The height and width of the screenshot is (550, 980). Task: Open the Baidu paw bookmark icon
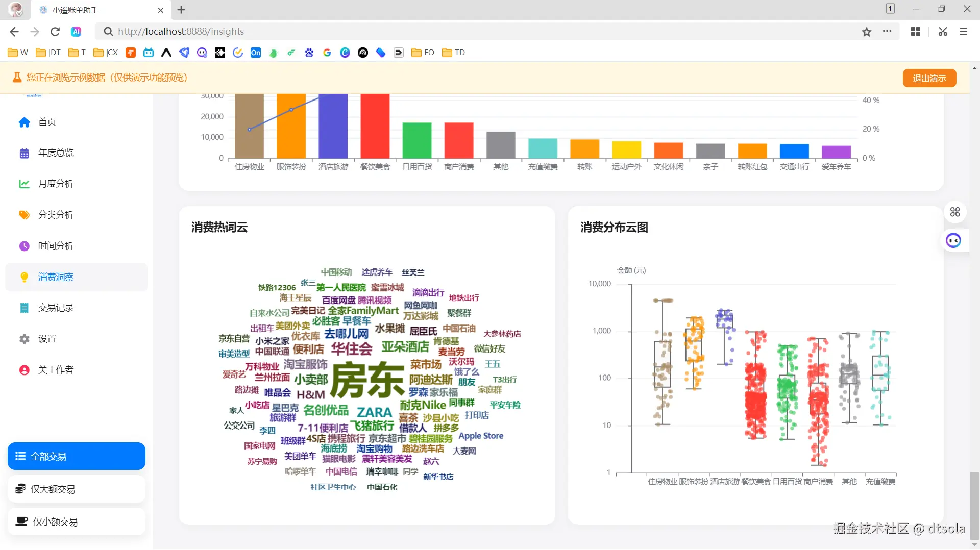coord(309,53)
